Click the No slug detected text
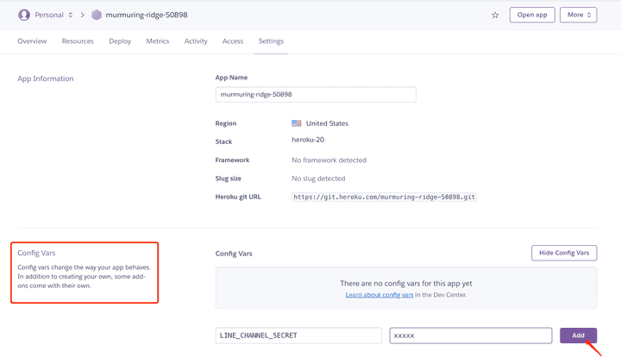 pyautogui.click(x=318, y=179)
